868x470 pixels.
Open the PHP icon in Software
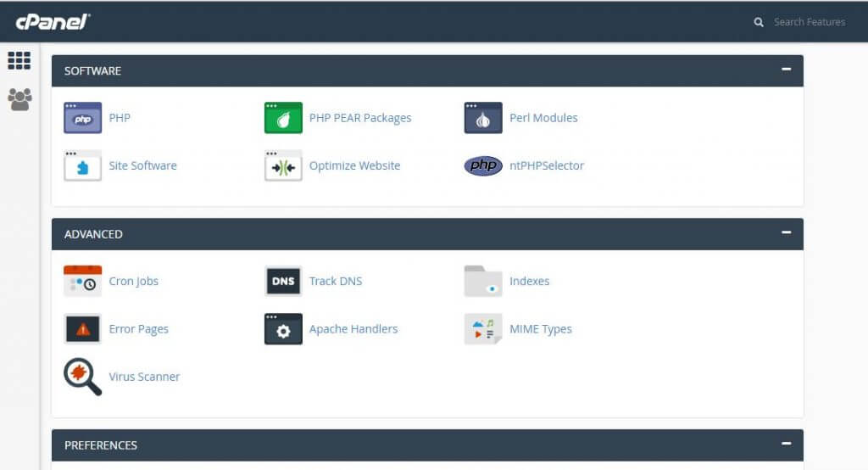click(x=82, y=118)
